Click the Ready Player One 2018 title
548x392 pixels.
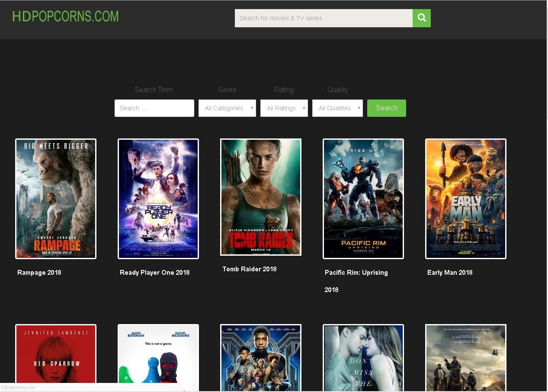coord(155,273)
